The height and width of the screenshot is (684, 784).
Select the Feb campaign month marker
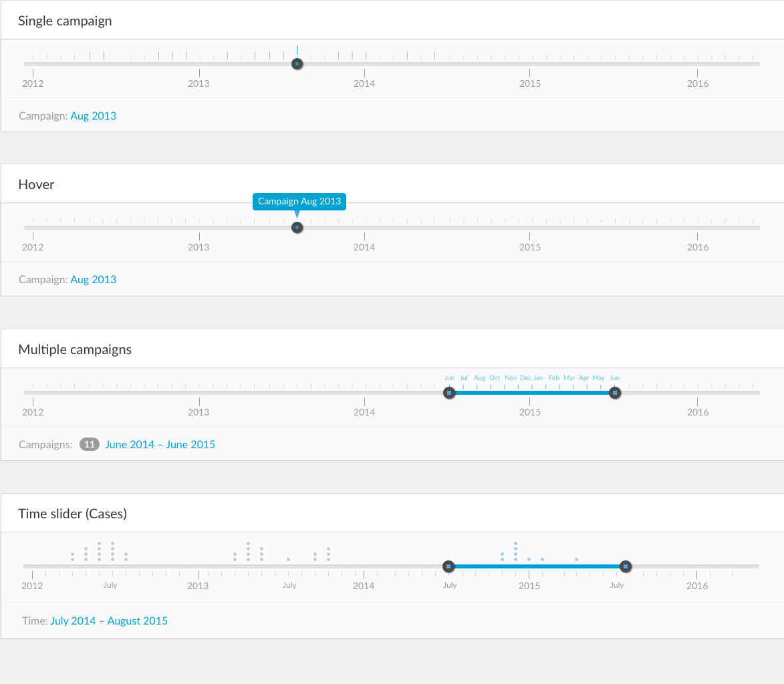point(554,378)
